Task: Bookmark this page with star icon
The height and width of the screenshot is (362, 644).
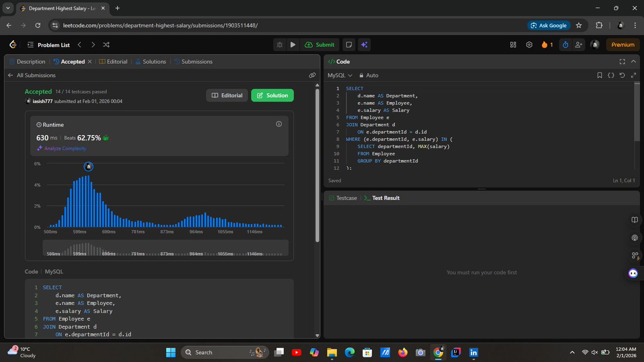Action: pyautogui.click(x=579, y=25)
